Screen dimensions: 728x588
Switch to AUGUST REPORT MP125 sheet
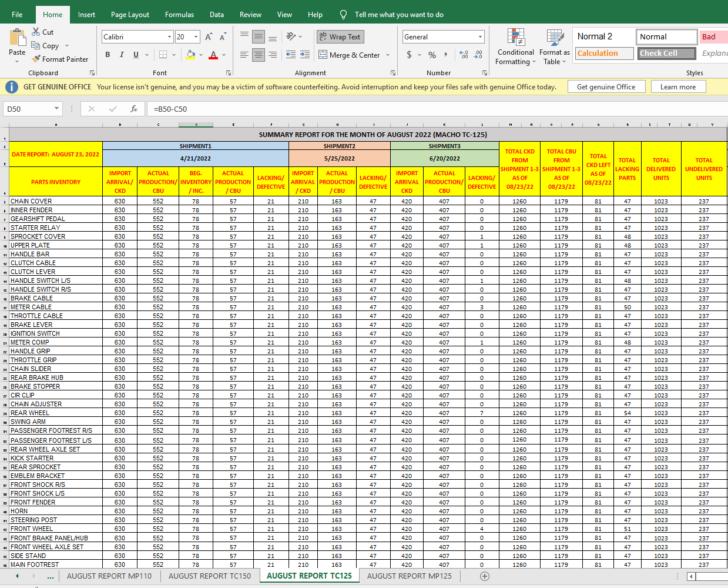coord(409,576)
